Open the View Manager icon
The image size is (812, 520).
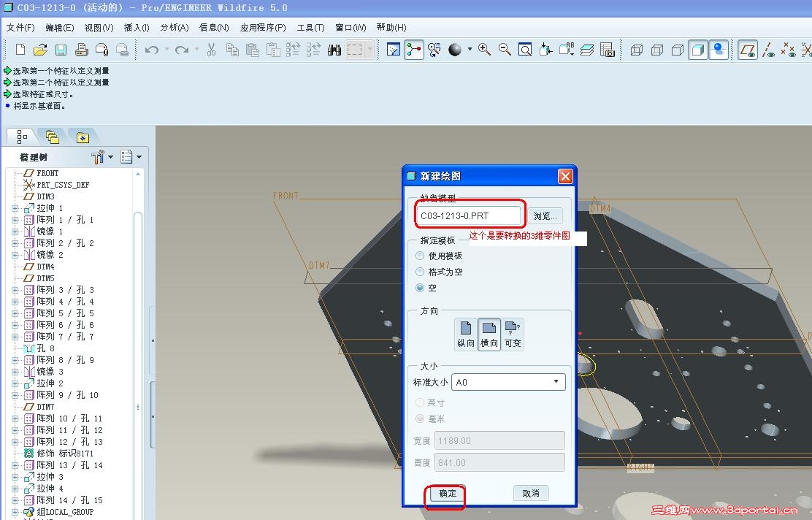coord(608,50)
